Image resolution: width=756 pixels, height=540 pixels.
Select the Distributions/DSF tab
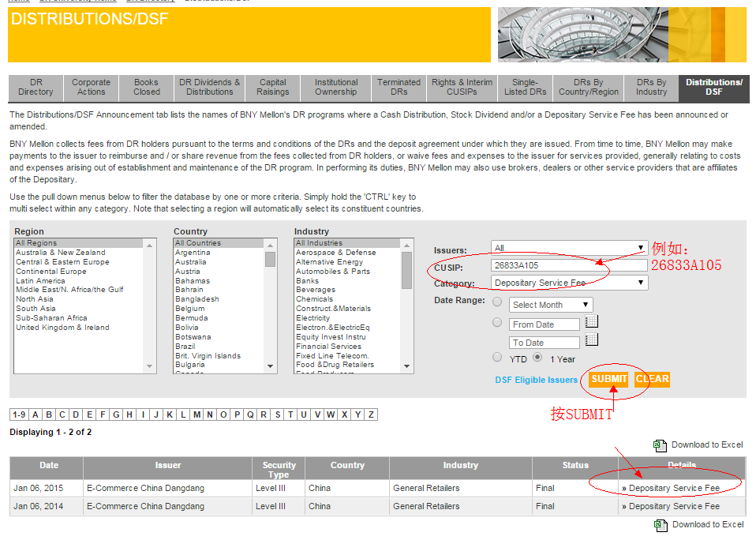(x=714, y=88)
